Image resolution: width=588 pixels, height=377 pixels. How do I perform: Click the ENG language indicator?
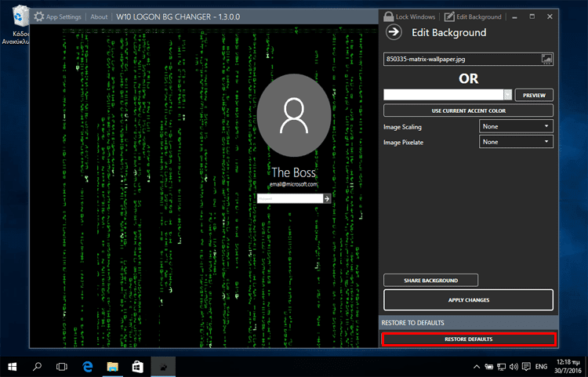point(541,367)
